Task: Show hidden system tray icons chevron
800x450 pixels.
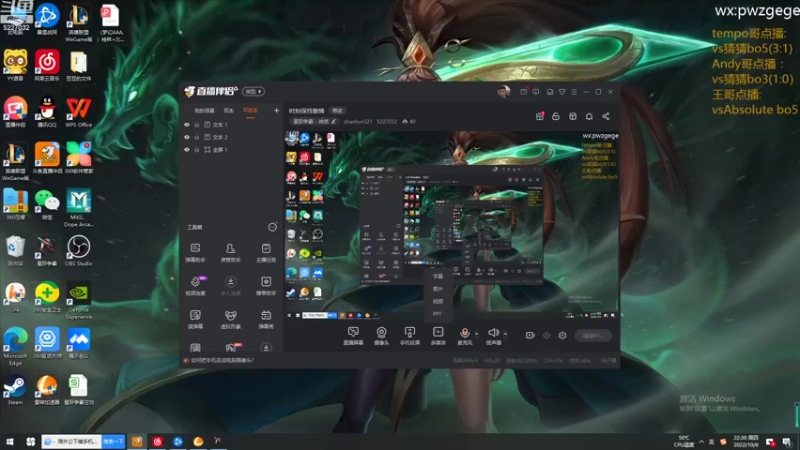Action: click(x=701, y=442)
